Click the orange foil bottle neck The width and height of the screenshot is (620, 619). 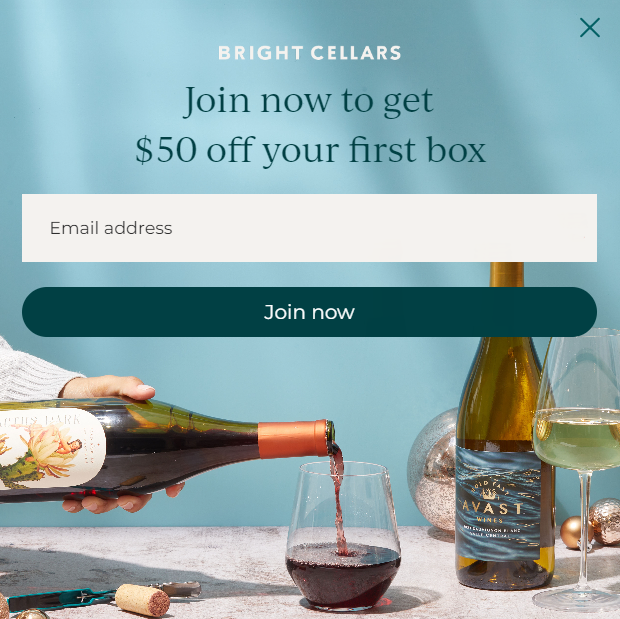(x=293, y=439)
